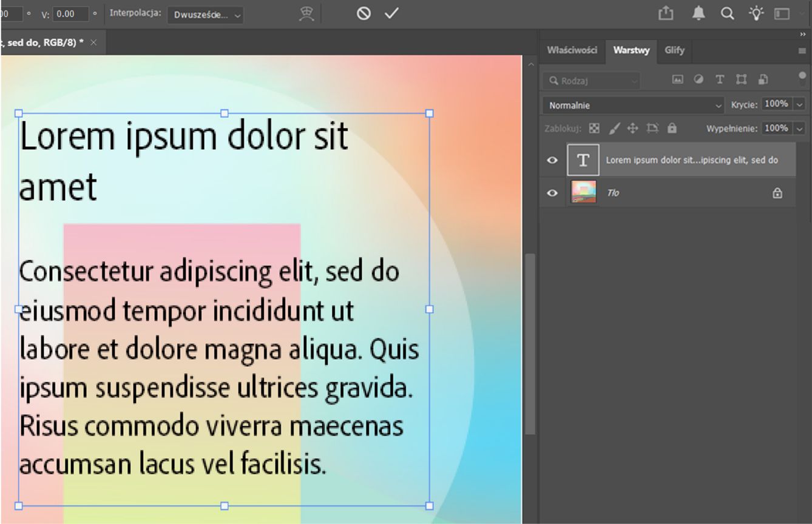
Task: Open the Glify panel tab
Action: coord(674,51)
